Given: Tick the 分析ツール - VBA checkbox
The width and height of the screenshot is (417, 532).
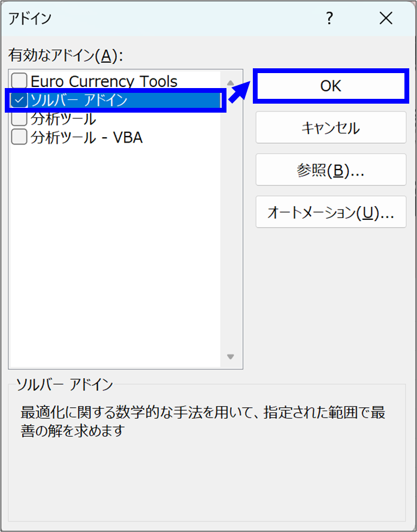Looking at the screenshot, I should coord(19,137).
